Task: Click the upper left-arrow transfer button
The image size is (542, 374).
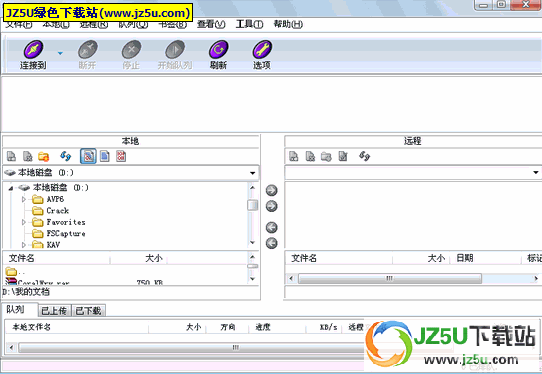Action: 272,227
